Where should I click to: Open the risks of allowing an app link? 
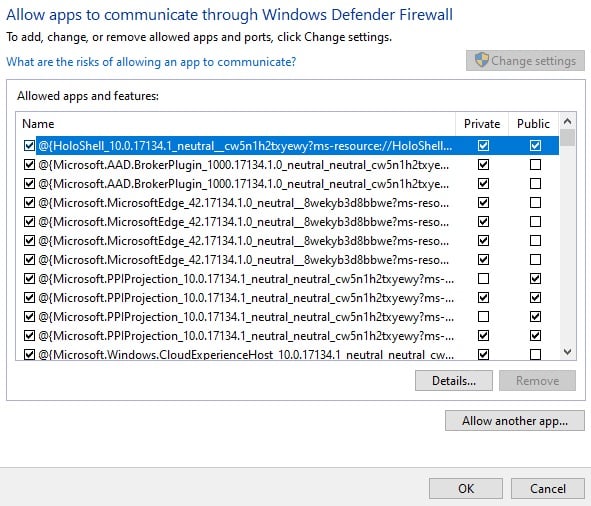(x=151, y=62)
